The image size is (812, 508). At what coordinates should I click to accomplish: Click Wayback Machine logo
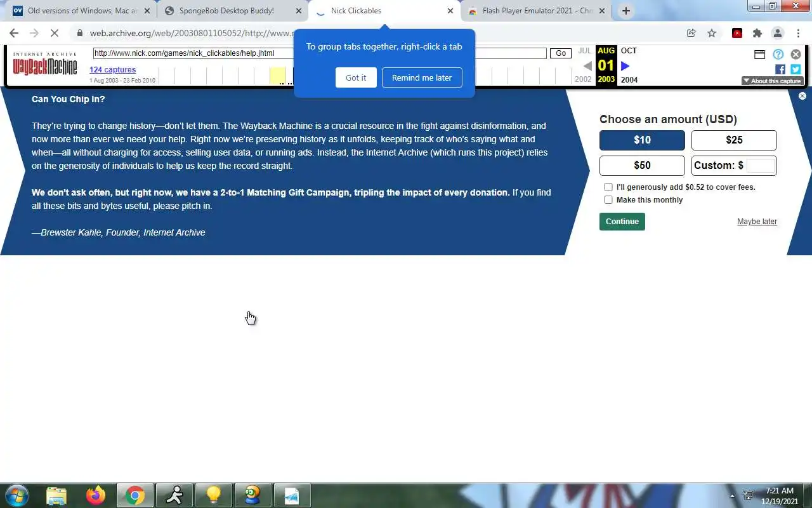45,64
